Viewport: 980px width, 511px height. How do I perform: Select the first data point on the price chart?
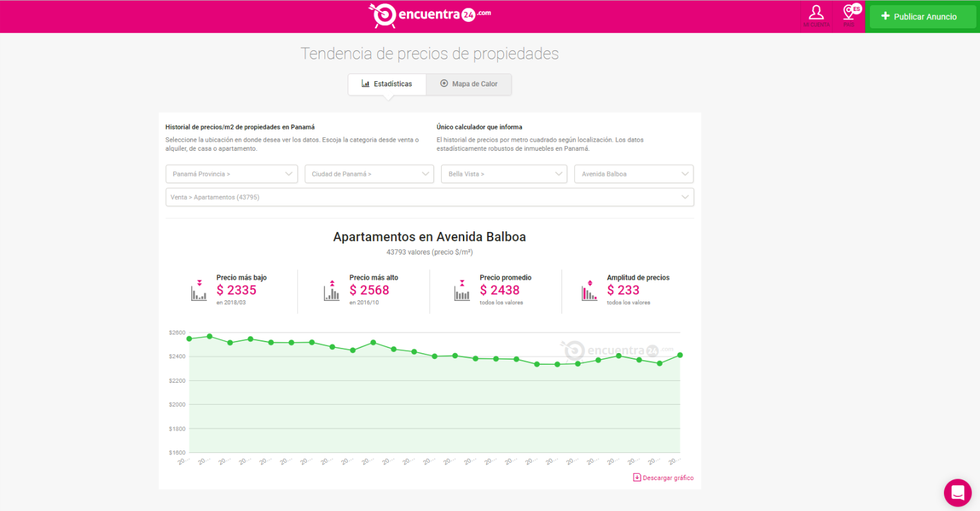189,339
